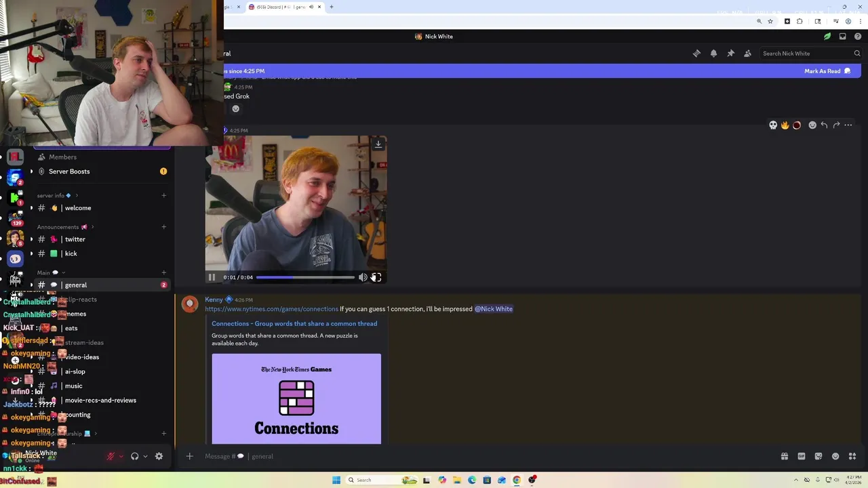This screenshot has height=488, width=868.
Task: Open User Settings gear
Action: tap(159, 456)
